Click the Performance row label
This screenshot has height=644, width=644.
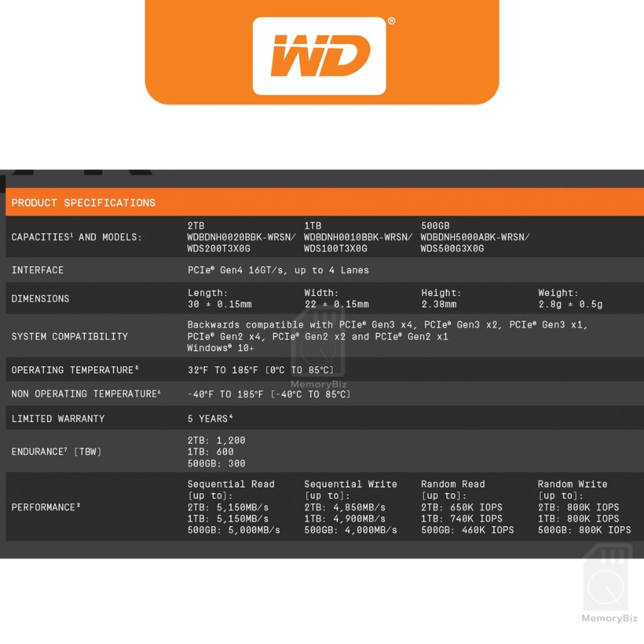(46, 507)
